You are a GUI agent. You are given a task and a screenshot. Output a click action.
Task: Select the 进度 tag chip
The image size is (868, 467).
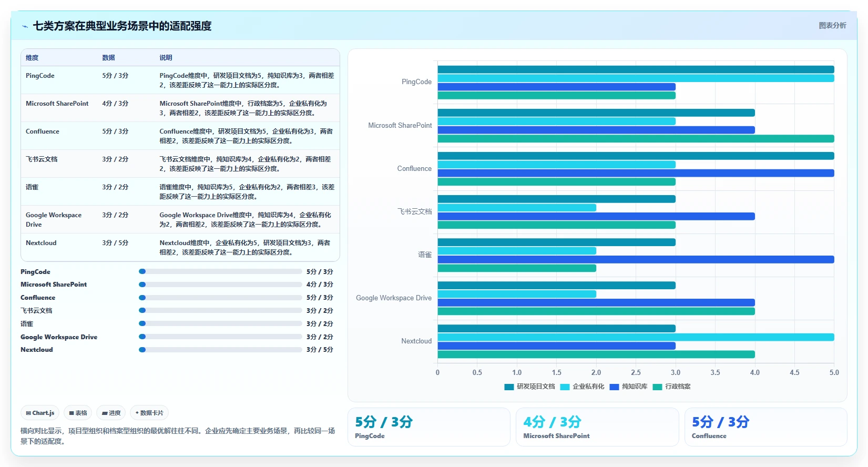click(111, 413)
